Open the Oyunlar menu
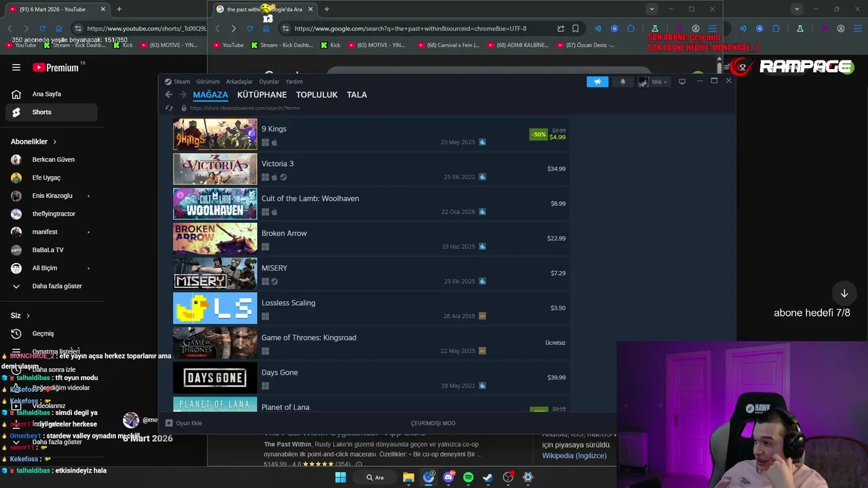Screen dimensions: 868x488 (269, 81)
